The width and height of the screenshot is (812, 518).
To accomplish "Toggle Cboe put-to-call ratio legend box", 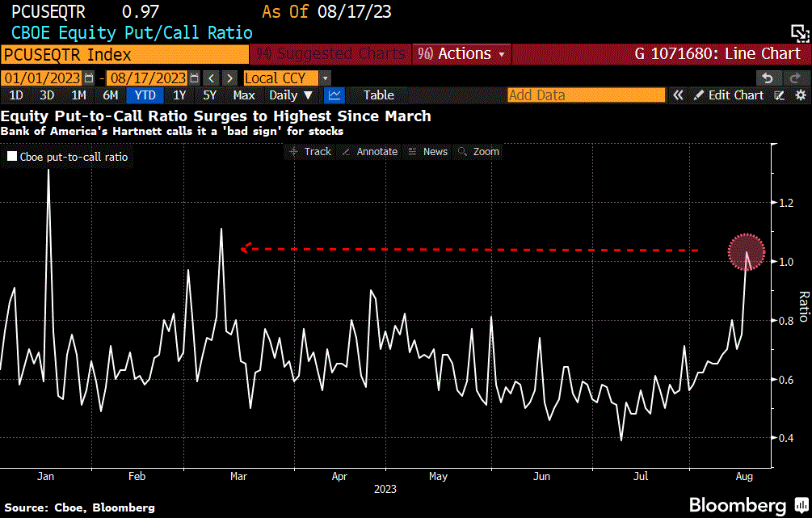I will [12, 157].
